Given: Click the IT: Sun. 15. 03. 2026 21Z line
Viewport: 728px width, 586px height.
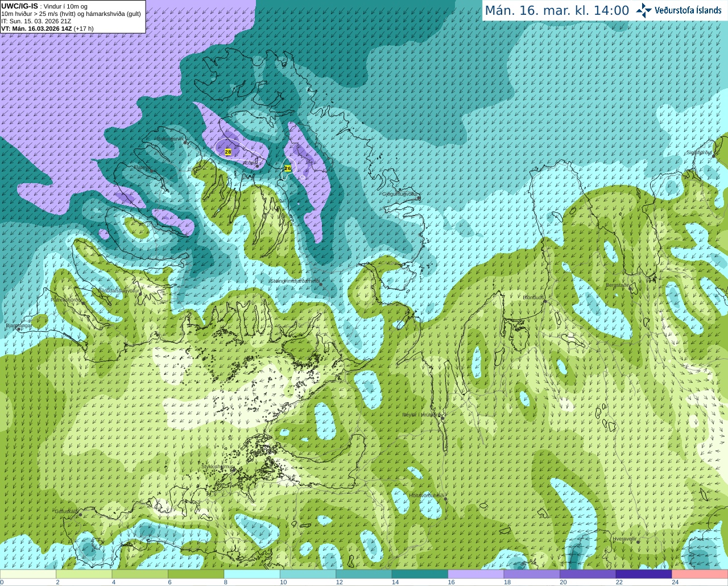Looking at the screenshot, I should [x=36, y=21].
